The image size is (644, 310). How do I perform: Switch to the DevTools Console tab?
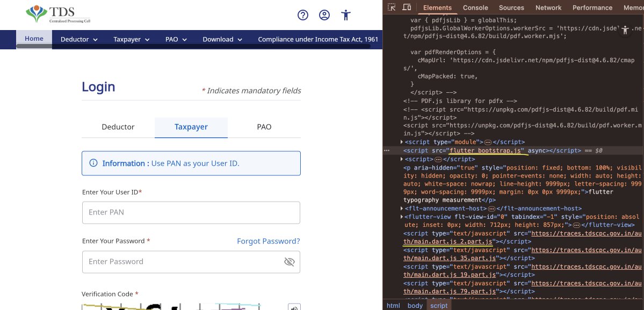click(x=475, y=8)
